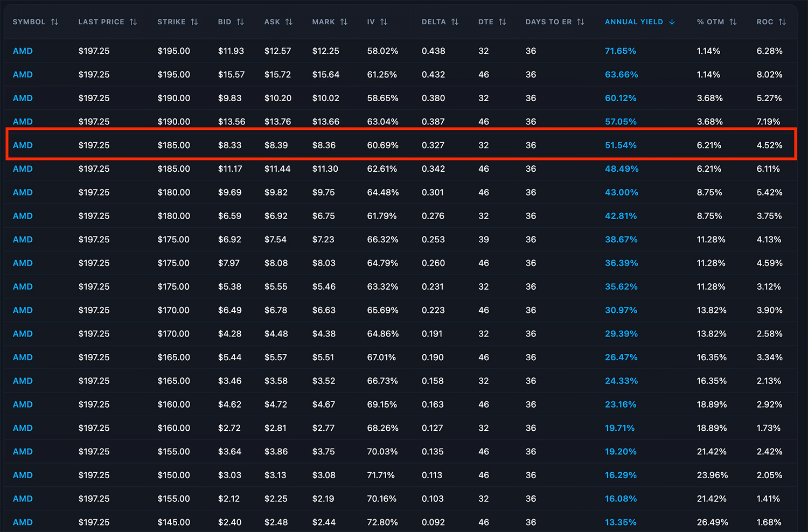Click sort arrows icon beside MARK header
This screenshot has width=808, height=532.
click(x=344, y=22)
